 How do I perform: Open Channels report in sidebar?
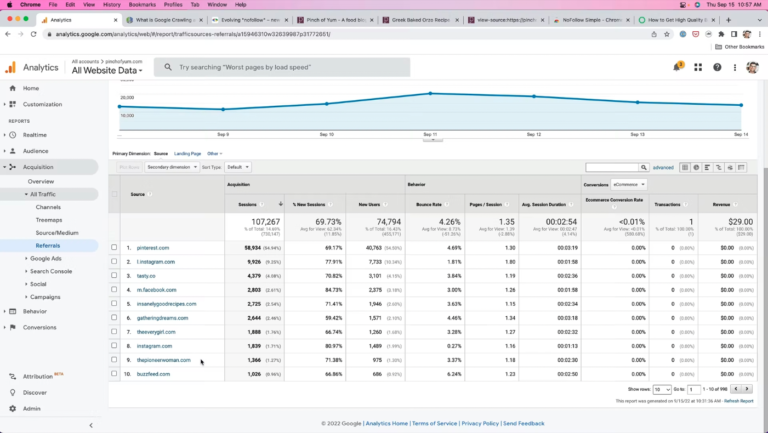coord(48,207)
